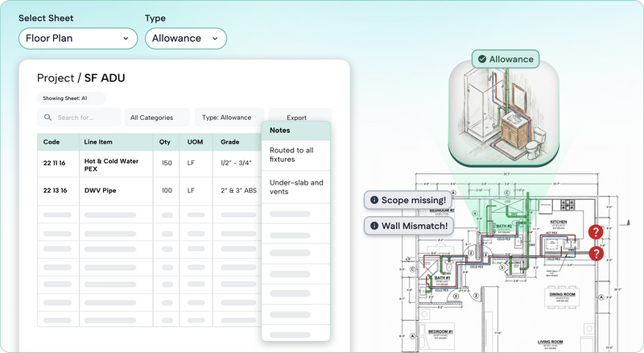This screenshot has width=644, height=353.
Task: Click the Showing Sheet: A1 tag
Action: pos(65,98)
